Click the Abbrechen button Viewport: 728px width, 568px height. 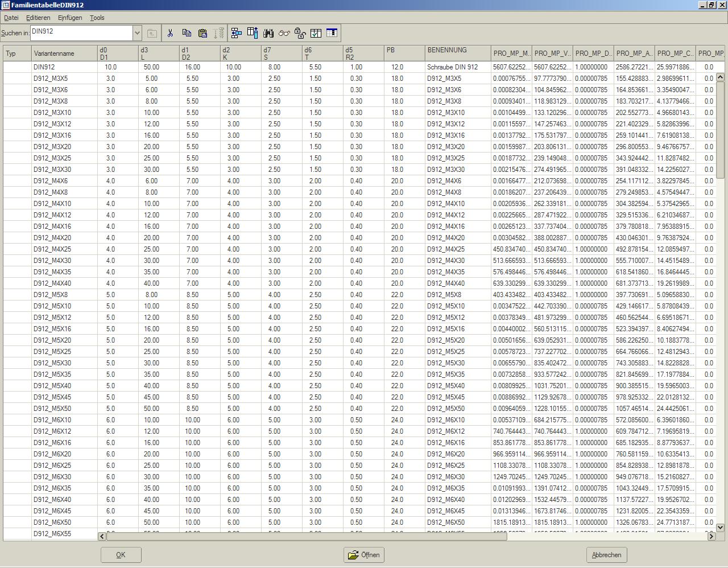[x=606, y=555]
